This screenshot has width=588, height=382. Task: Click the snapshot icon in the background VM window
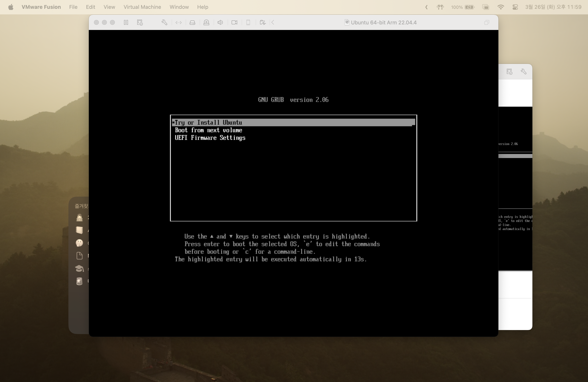pos(509,72)
